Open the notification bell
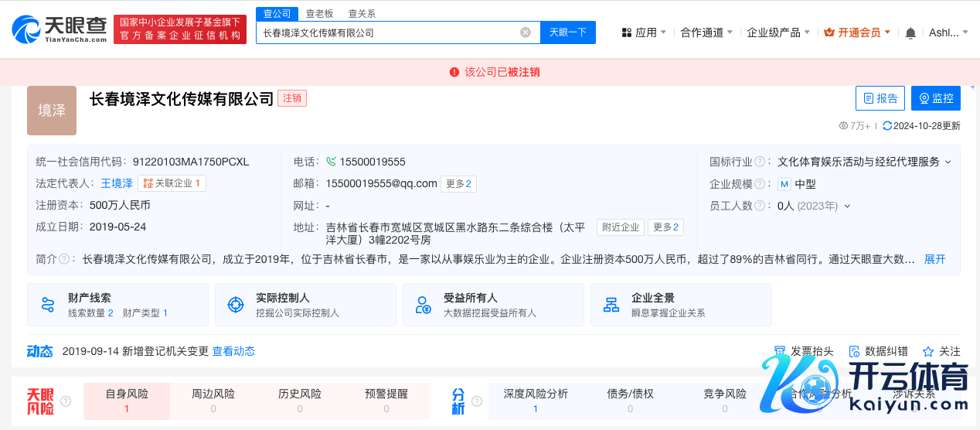 click(910, 32)
